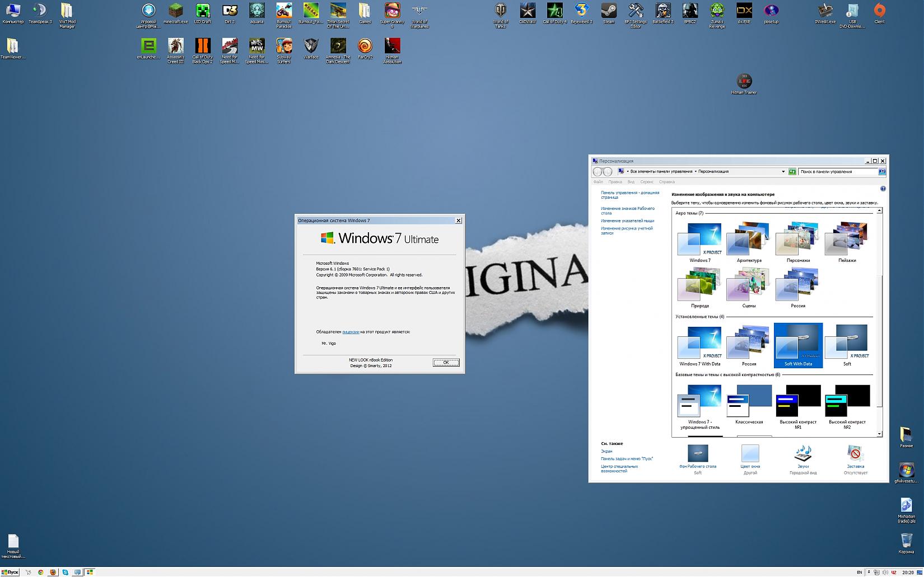
Task: Expand the address bar history dropdown
Action: (783, 172)
